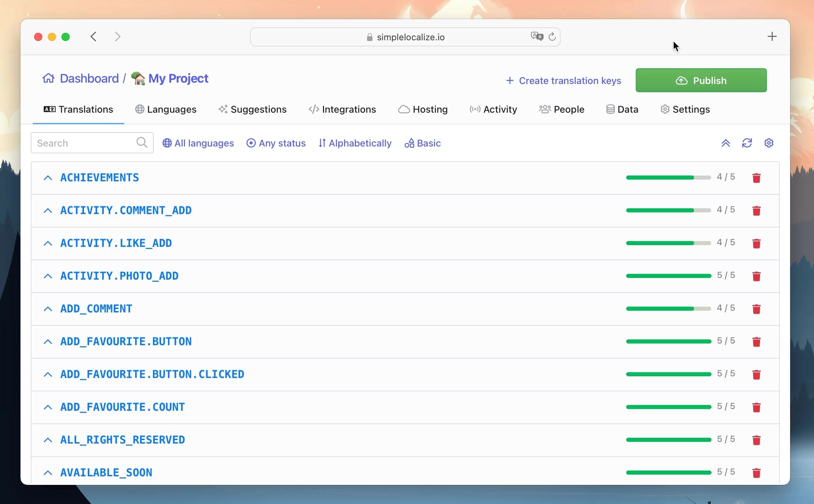Open the Any status filter
The image size is (814, 504).
[276, 143]
